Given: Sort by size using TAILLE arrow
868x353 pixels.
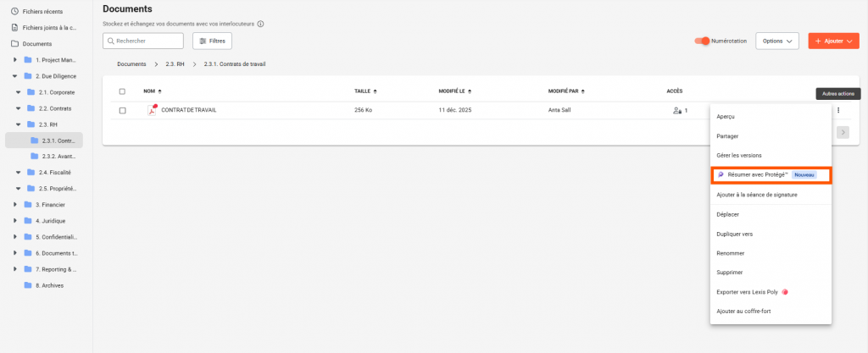Looking at the screenshot, I should pyautogui.click(x=376, y=91).
